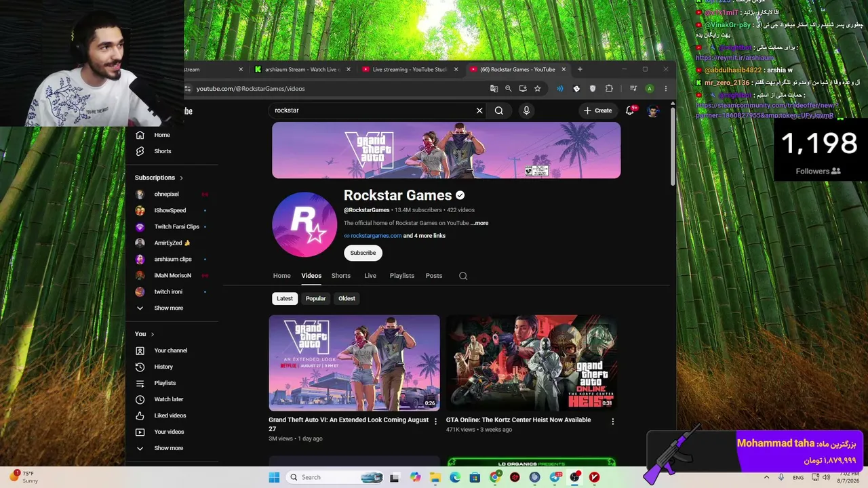Open Twitch Farsi Clips channel

(176, 227)
